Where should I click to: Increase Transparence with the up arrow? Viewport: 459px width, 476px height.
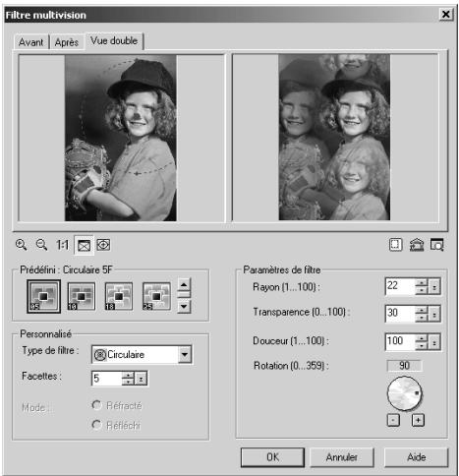pos(422,310)
